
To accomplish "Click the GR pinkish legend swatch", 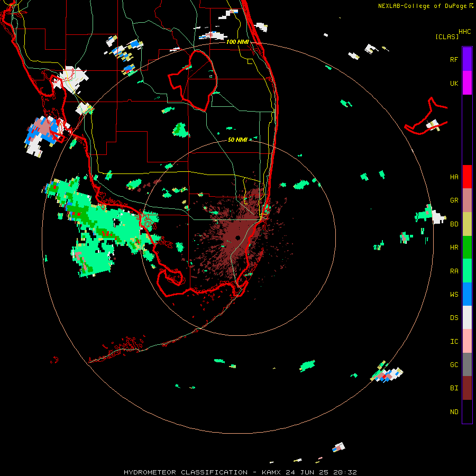I will tap(467, 200).
